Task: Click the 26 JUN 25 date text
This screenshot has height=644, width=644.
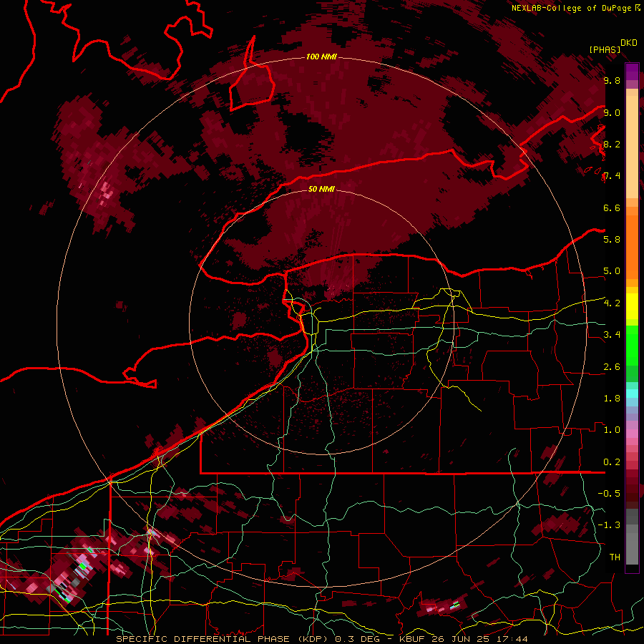Action: (459, 639)
